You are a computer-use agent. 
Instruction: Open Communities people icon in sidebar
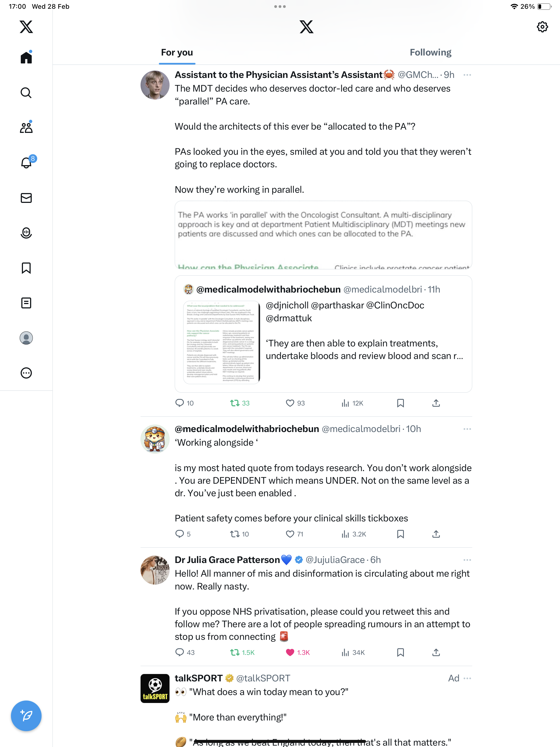26,128
